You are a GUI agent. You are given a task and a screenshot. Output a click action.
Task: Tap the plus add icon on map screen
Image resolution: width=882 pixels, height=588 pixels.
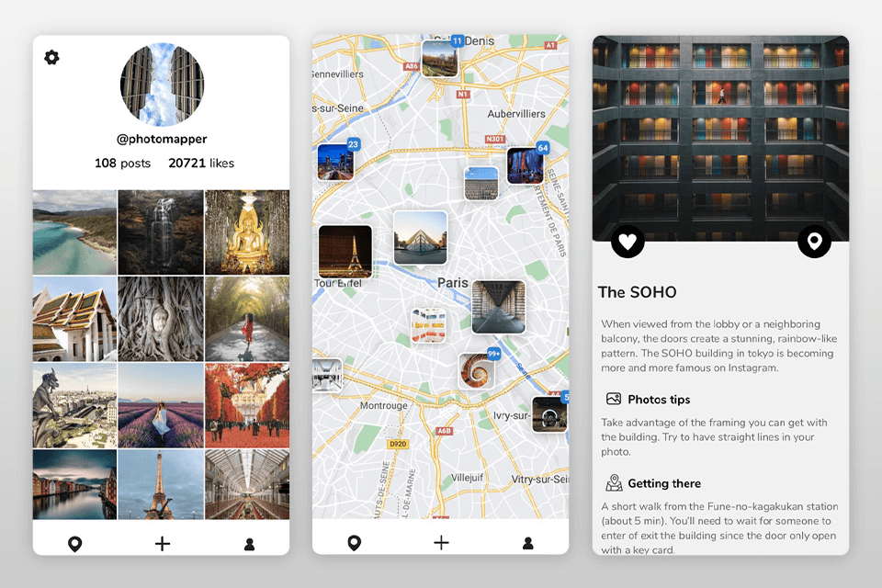(x=441, y=542)
